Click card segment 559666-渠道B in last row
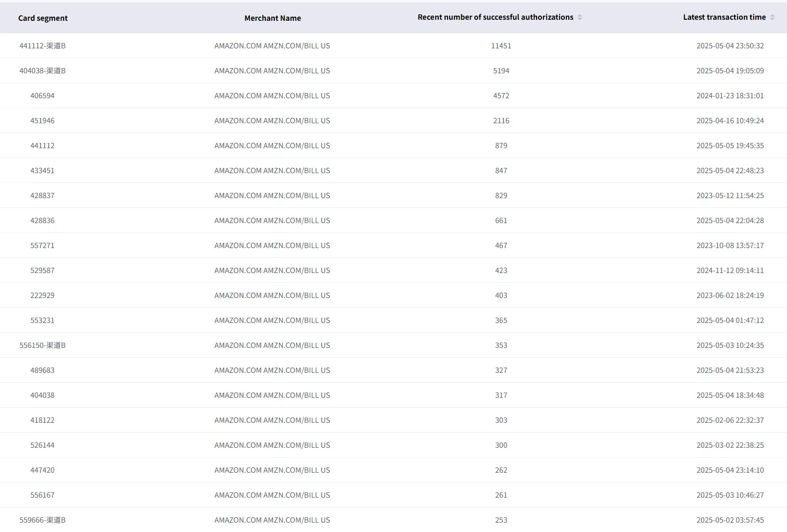This screenshot has height=532, width=787. coord(42,520)
